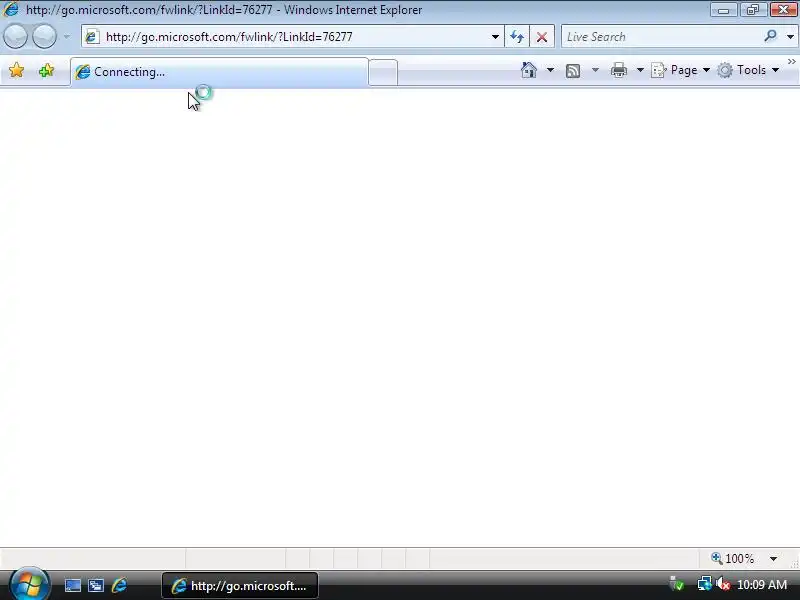The width and height of the screenshot is (800, 600).
Task: Minimize the Internet Explorer window
Action: click(x=723, y=10)
